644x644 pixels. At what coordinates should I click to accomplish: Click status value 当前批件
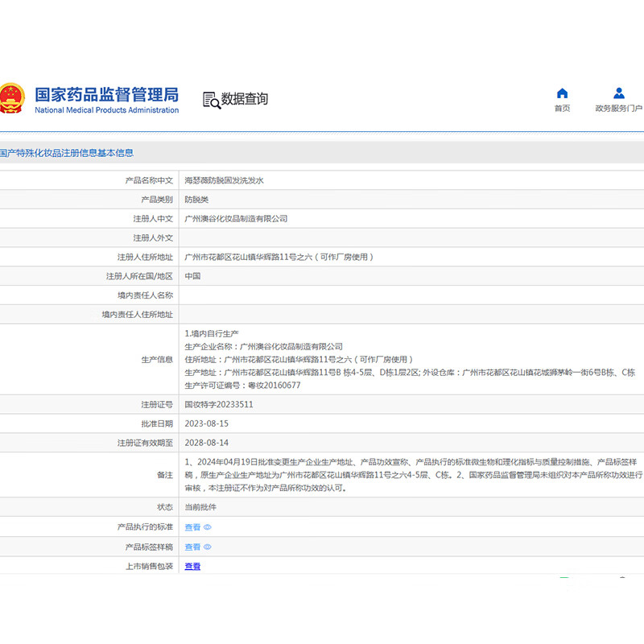pyautogui.click(x=200, y=507)
